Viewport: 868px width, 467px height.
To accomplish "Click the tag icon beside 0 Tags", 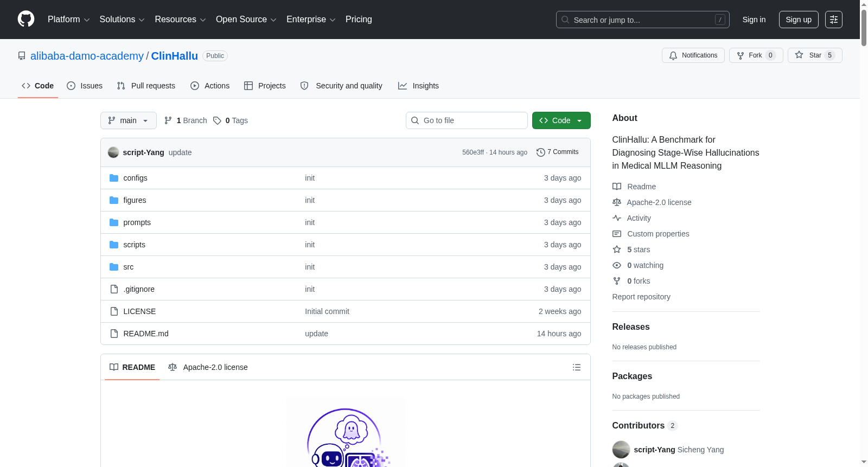I will pos(217,120).
